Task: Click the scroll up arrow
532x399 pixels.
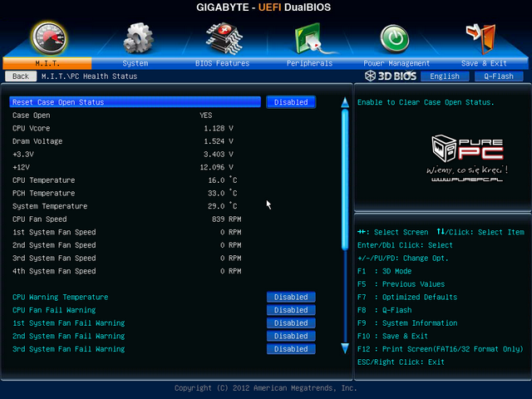Action: [345, 102]
